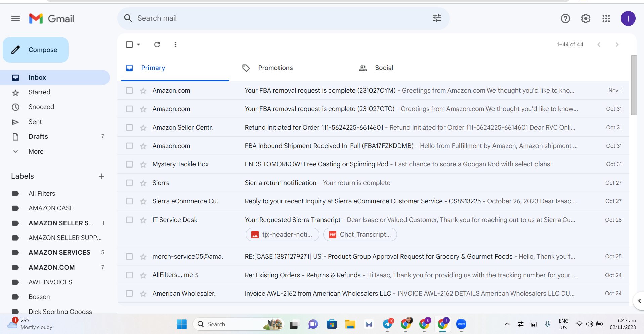The height and width of the screenshot is (334, 644).
Task: Select the Refund Initiated email checkbox
Action: coord(129,127)
